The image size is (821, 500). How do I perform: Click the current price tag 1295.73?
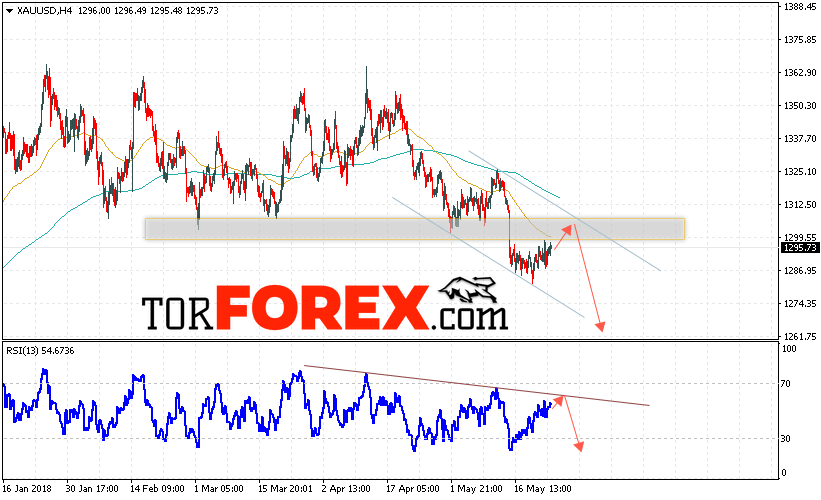(x=800, y=248)
